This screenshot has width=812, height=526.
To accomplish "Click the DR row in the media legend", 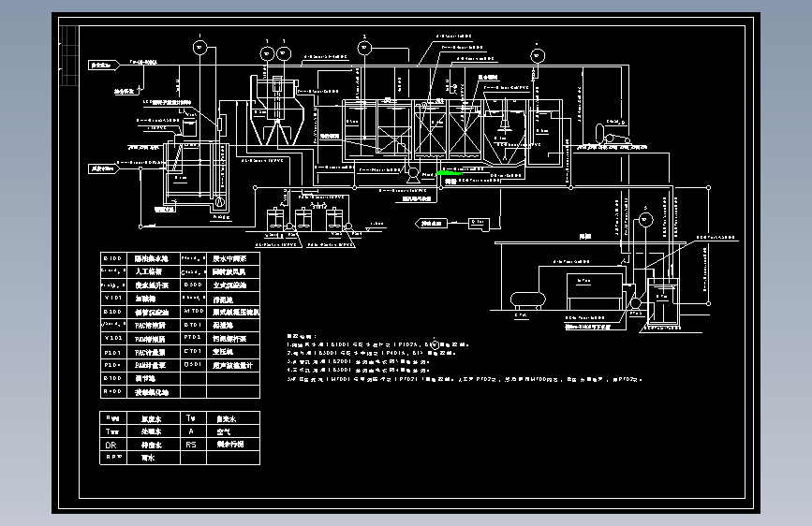I will (180, 445).
